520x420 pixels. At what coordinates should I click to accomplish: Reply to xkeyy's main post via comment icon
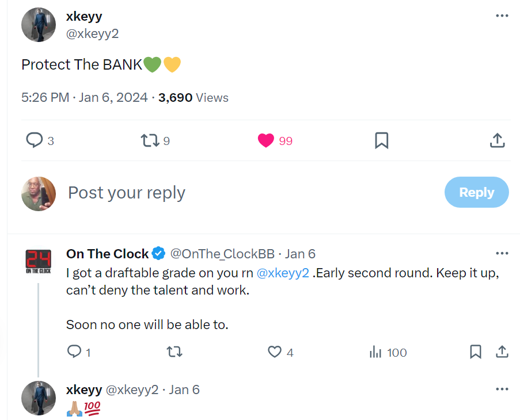coord(35,140)
